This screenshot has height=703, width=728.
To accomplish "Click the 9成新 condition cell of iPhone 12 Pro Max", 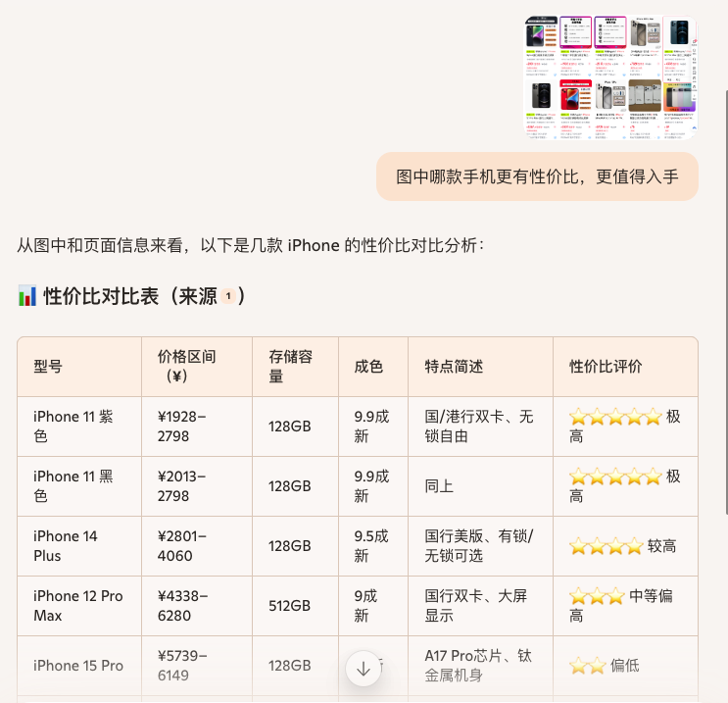I will point(373,606).
